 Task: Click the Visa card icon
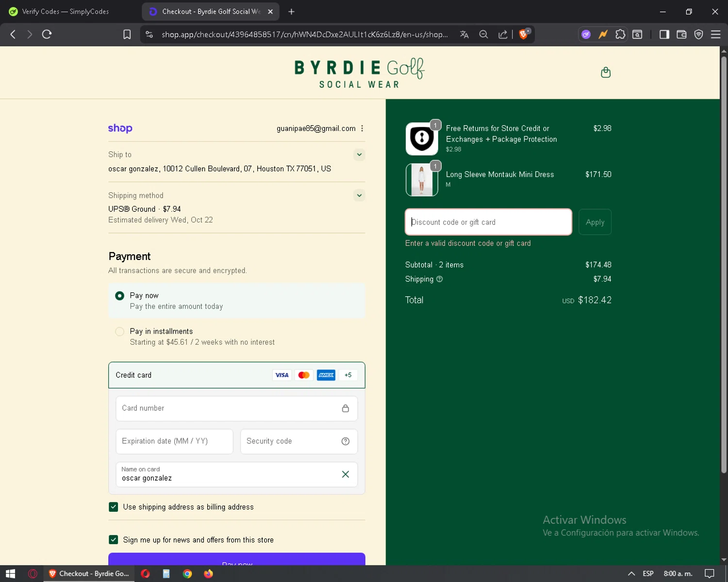281,375
